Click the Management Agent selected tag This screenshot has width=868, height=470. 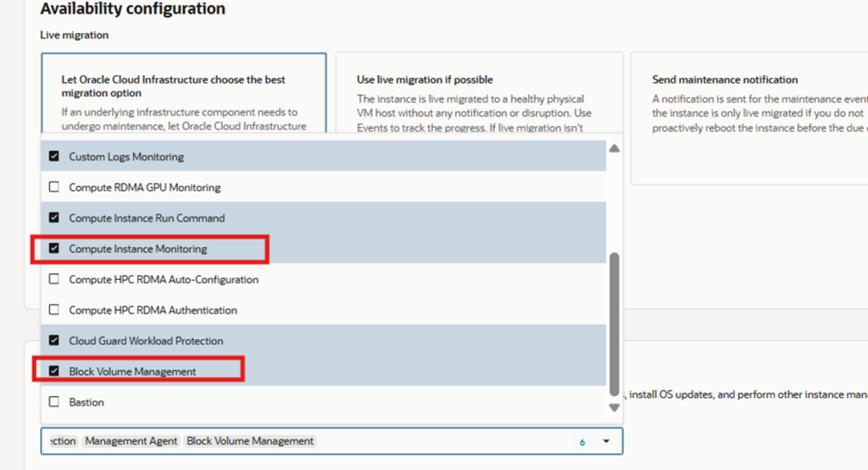coord(131,441)
